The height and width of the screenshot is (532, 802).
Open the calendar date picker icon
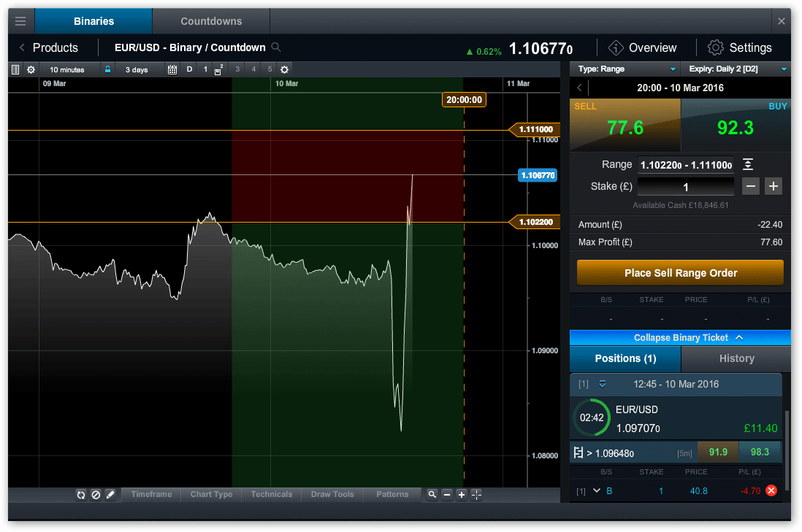coord(172,69)
